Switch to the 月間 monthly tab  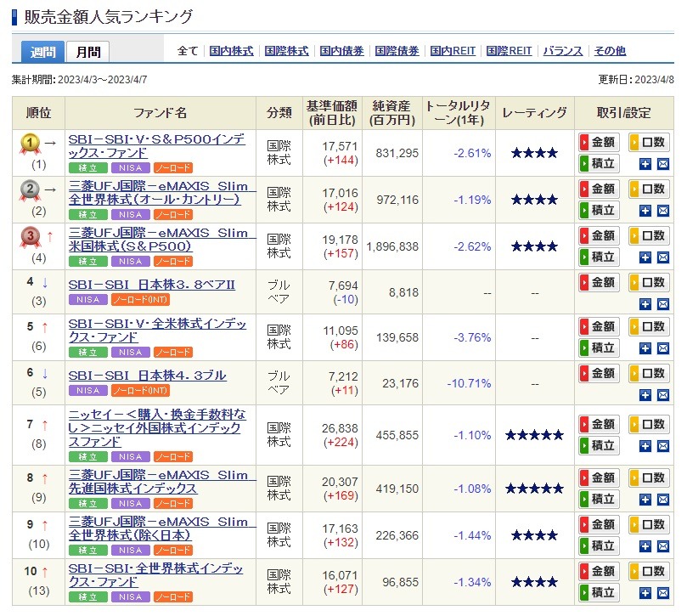[x=88, y=52]
